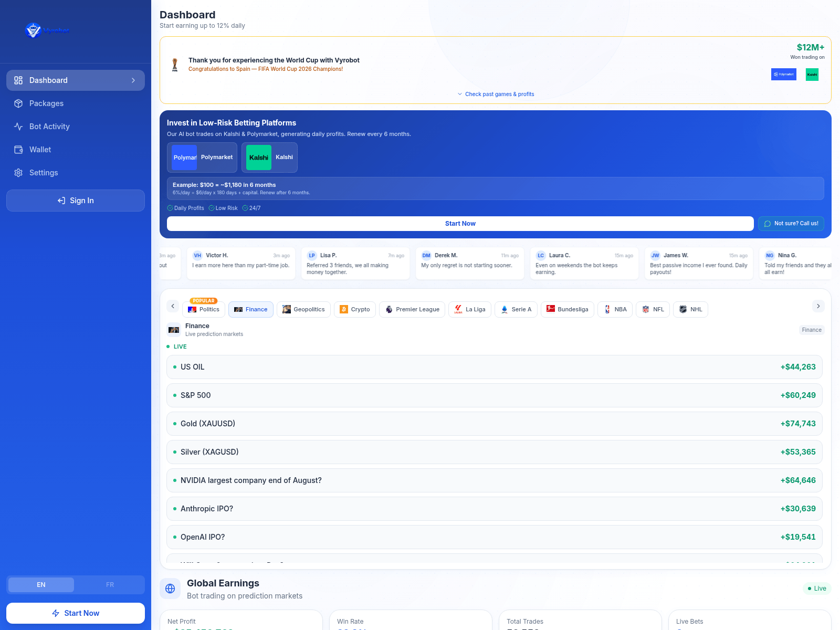The image size is (840, 630).
Task: Click the Dashboard grid icon
Action: point(18,80)
